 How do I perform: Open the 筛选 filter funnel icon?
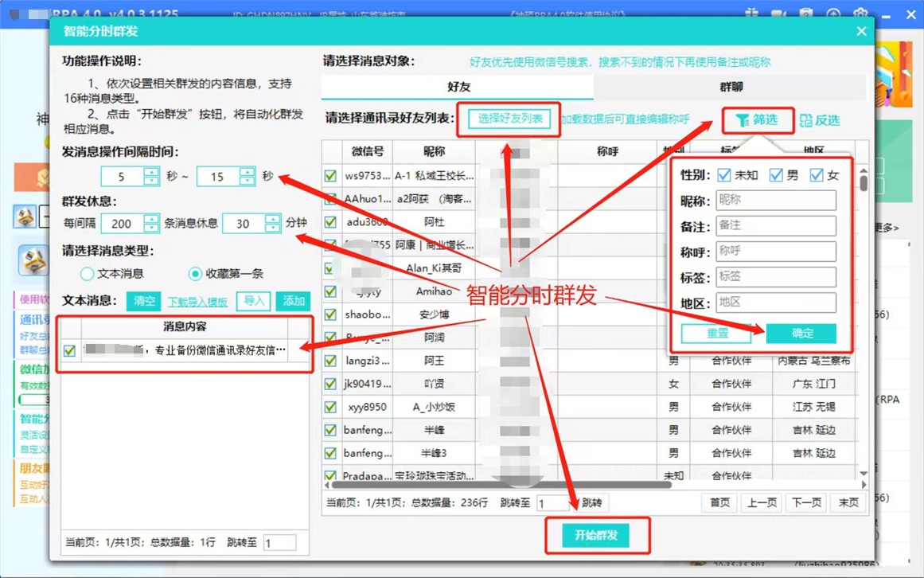click(x=742, y=120)
